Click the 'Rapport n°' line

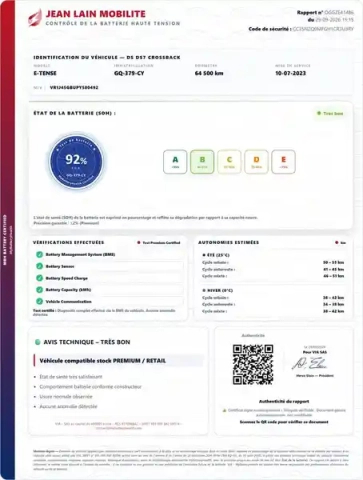[325, 13]
